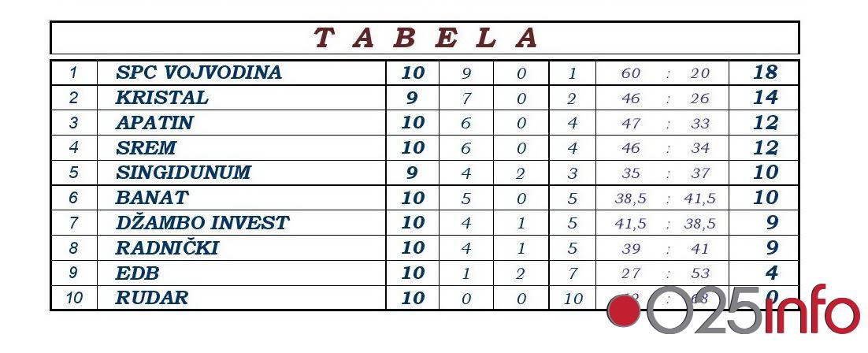Select the EDB team name
This screenshot has height=353, width=868.
tap(137, 273)
